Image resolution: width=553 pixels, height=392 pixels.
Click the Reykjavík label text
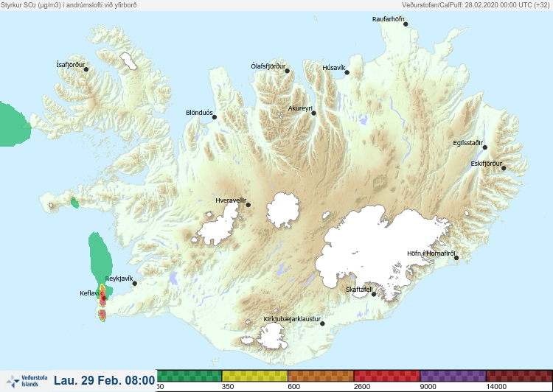click(119, 279)
